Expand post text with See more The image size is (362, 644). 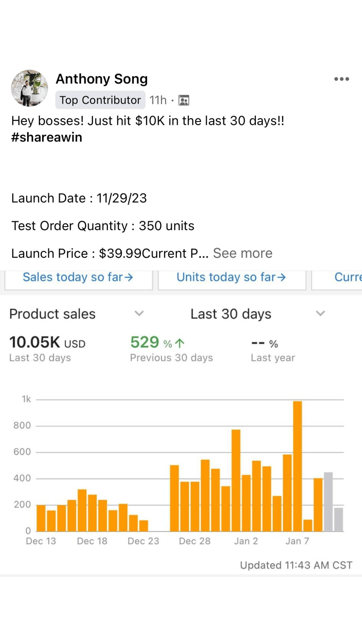click(x=243, y=253)
